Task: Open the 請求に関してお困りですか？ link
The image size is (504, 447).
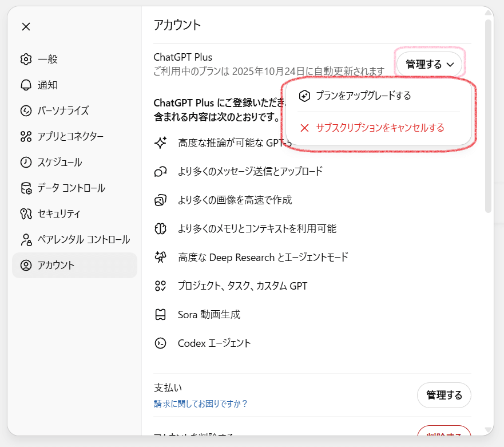Action: pyautogui.click(x=201, y=404)
